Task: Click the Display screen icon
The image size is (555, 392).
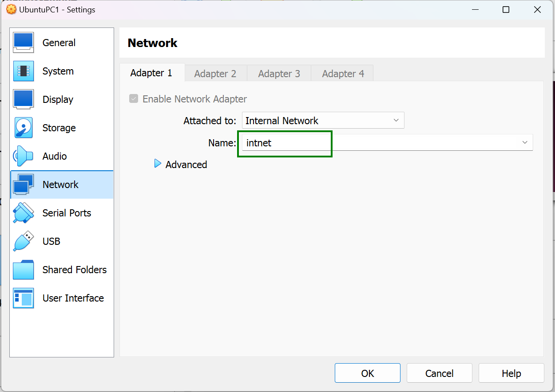Action: click(24, 99)
